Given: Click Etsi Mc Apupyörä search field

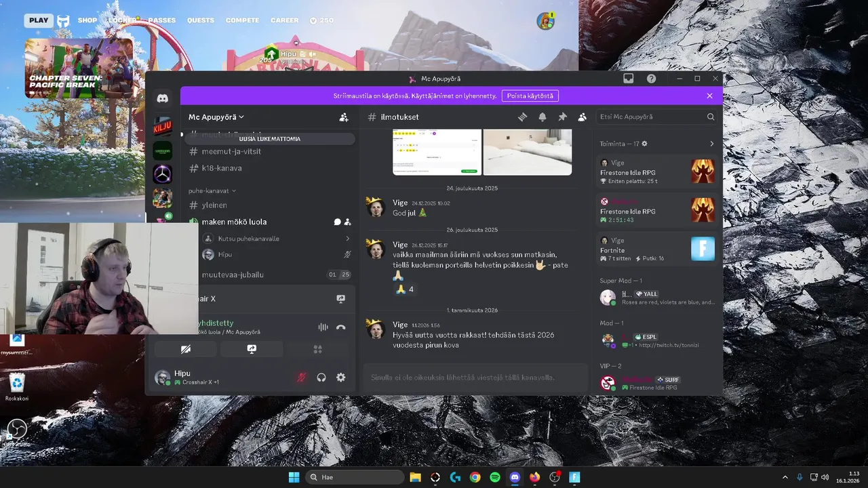Looking at the screenshot, I should tap(656, 117).
